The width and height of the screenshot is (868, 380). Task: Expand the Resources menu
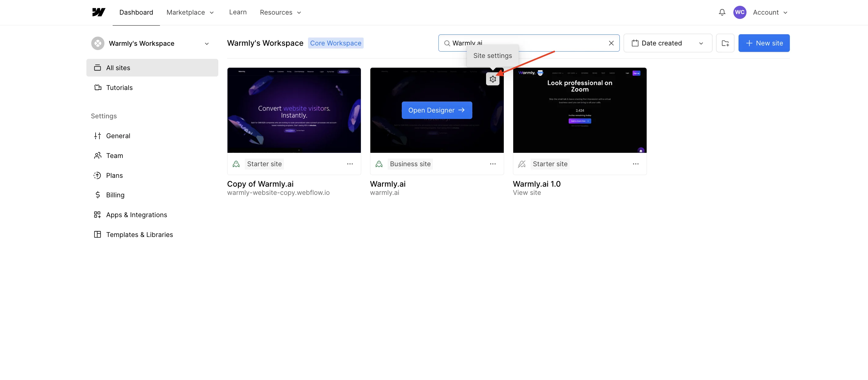pos(280,13)
